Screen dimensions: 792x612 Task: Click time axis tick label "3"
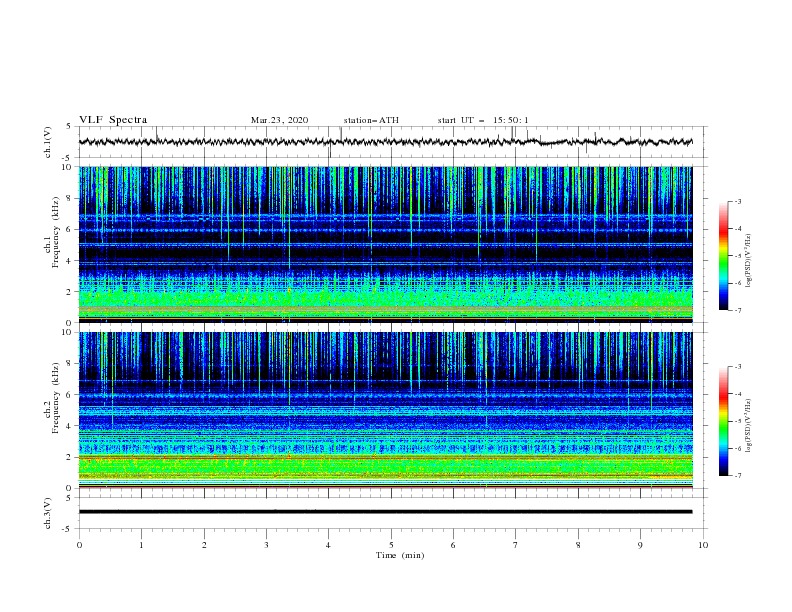266,545
